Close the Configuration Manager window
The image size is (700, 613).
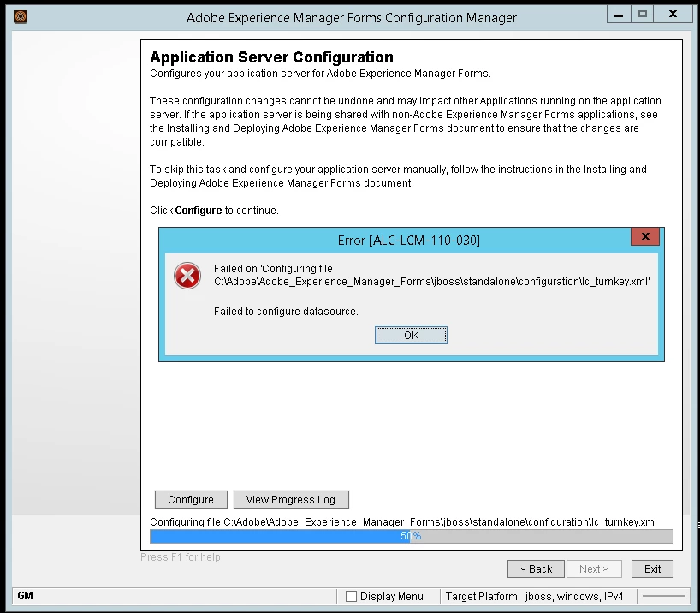[673, 15]
